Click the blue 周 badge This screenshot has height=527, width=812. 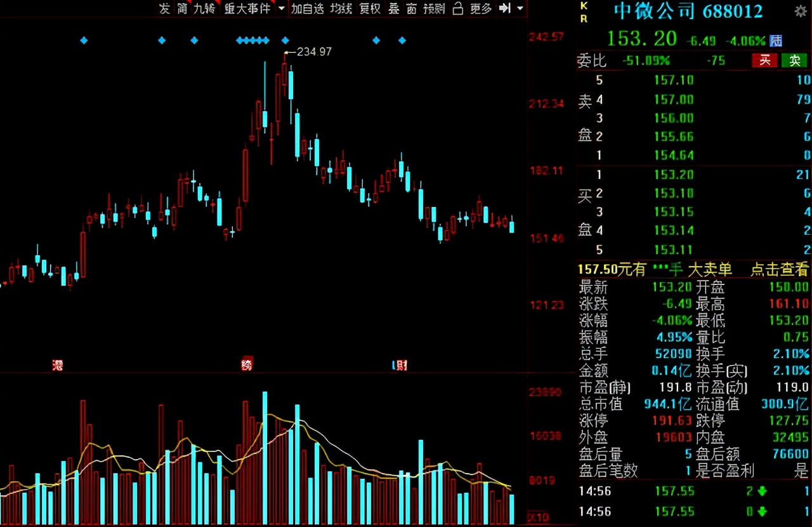[x=776, y=41]
